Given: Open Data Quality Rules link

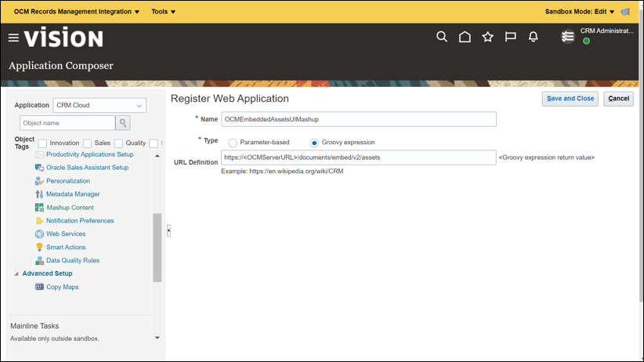Looking at the screenshot, I should (73, 260).
